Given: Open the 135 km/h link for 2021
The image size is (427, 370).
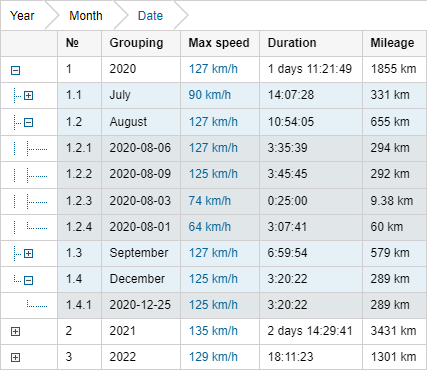Looking at the screenshot, I should [x=213, y=331].
